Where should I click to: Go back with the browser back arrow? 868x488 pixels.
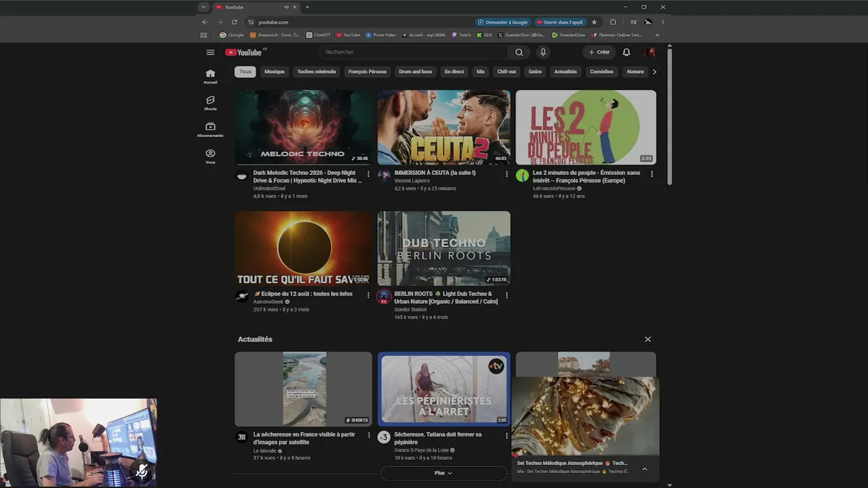tap(205, 22)
